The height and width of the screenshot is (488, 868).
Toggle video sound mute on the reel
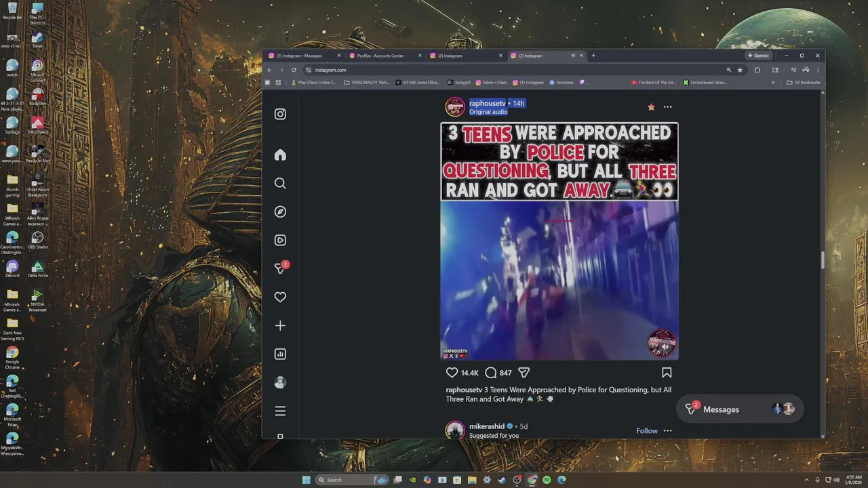665,346
